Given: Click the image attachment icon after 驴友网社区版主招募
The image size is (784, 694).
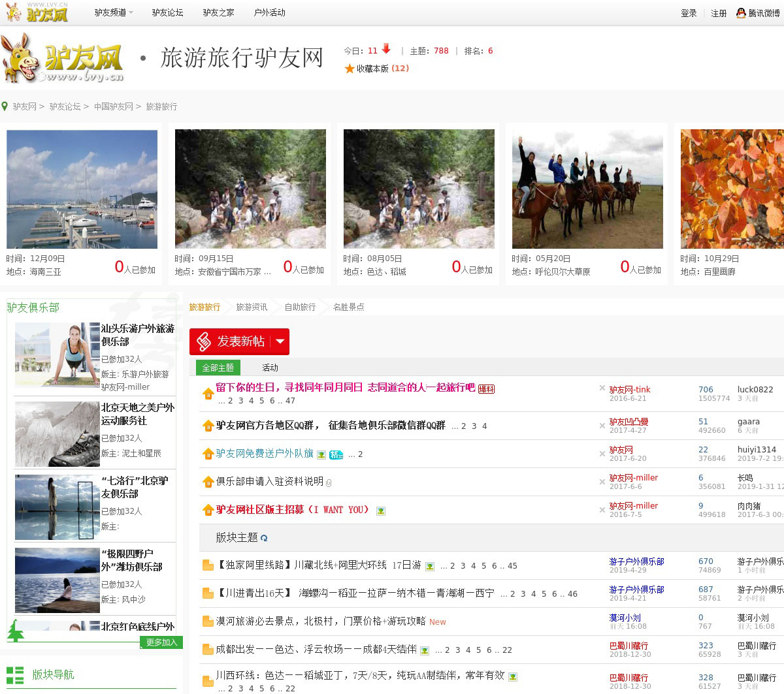Looking at the screenshot, I should point(380,511).
